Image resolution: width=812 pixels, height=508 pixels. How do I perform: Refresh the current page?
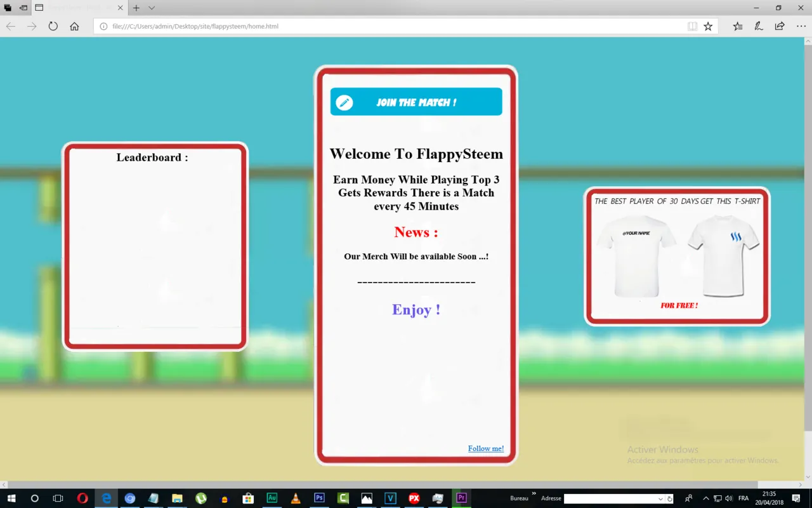click(x=53, y=27)
